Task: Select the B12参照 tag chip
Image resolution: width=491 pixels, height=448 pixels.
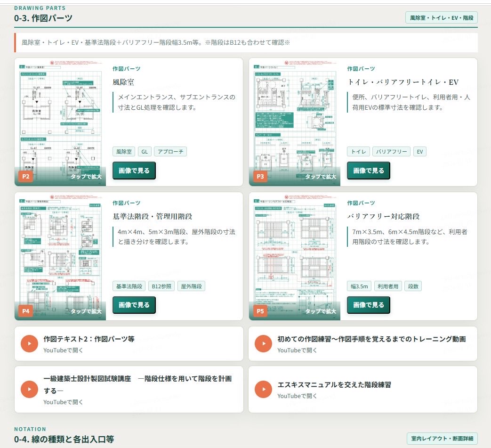Action: (x=161, y=286)
